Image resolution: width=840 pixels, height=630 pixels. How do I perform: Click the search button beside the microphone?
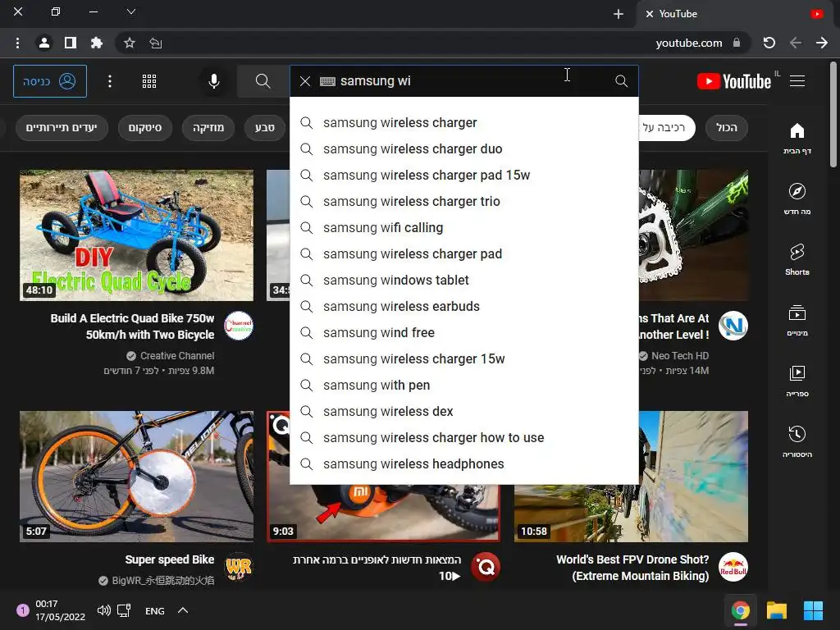point(262,81)
